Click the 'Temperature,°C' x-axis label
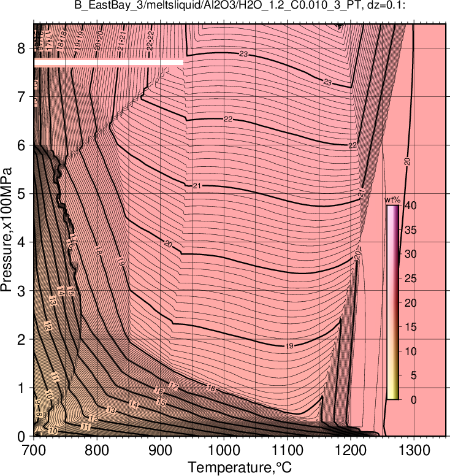 point(240,467)
